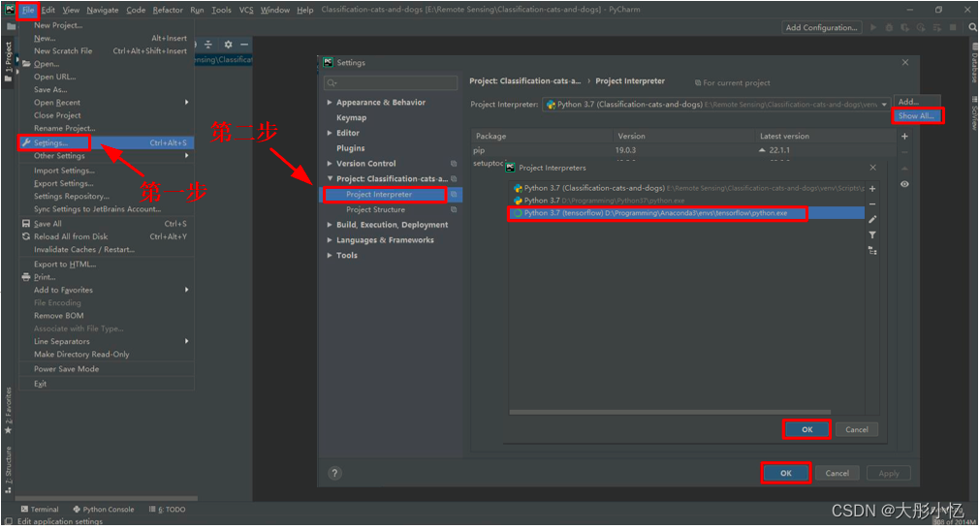Viewport: 980px width, 529px height.
Task: Open the Terminal tool window
Action: coord(40,511)
